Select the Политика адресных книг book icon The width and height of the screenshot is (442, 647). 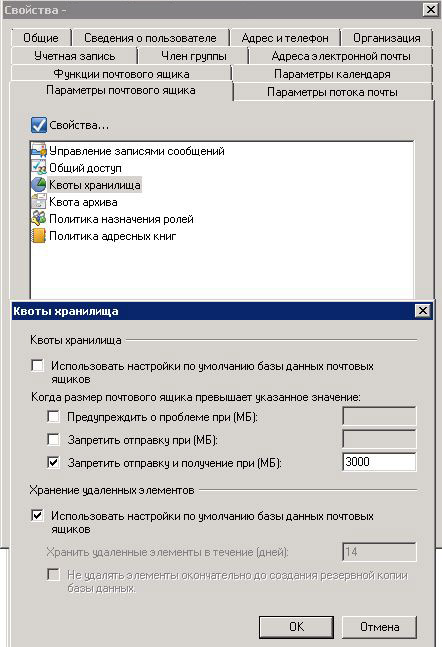39,236
